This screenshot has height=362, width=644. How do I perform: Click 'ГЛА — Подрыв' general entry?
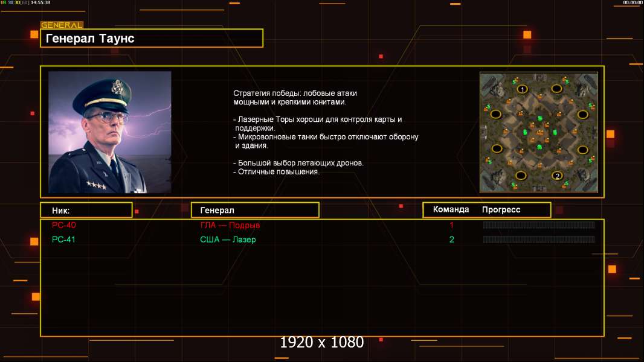point(230,225)
